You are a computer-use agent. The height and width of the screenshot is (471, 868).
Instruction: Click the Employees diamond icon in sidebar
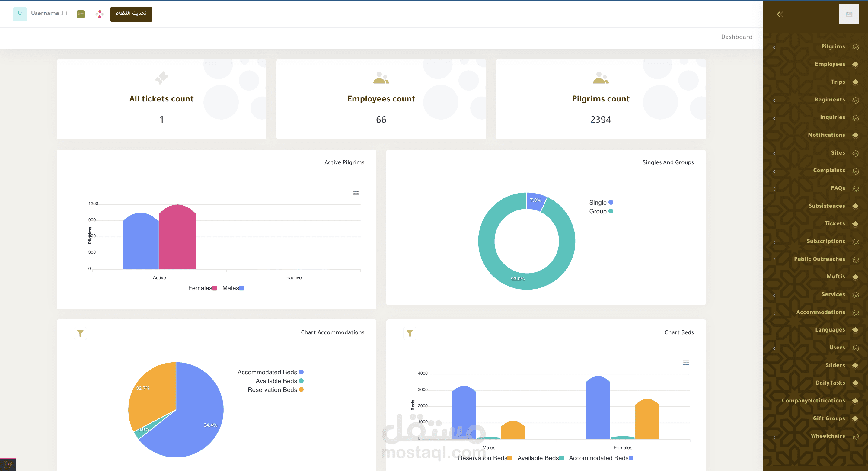click(x=856, y=64)
